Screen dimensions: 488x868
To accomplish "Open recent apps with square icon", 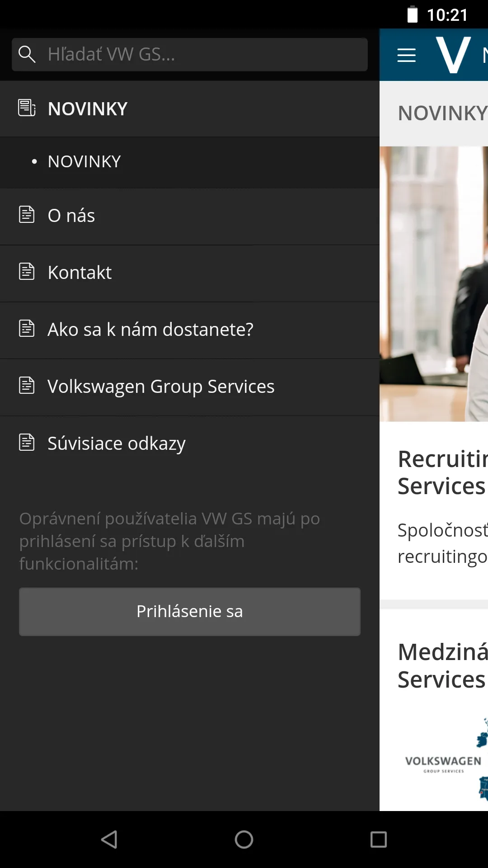I will pyautogui.click(x=378, y=840).
